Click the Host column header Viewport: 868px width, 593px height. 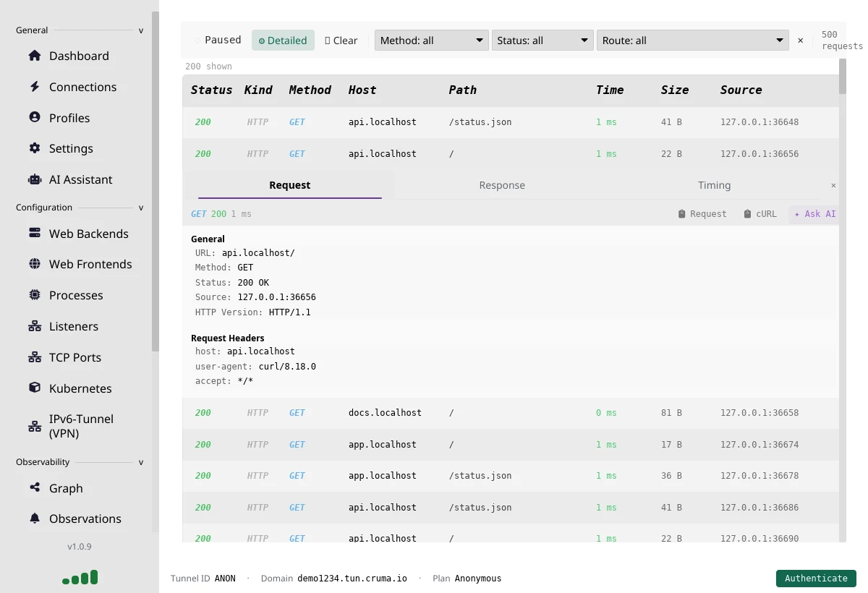[x=362, y=90]
